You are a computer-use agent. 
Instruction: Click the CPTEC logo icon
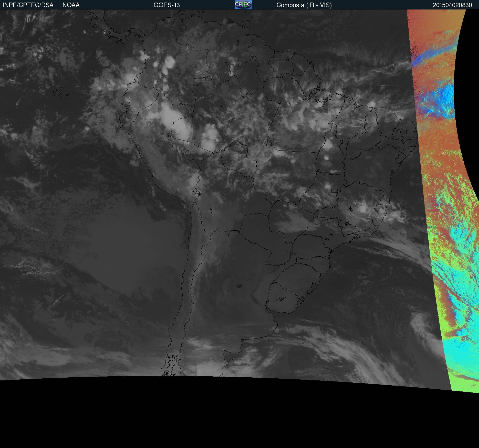[243, 5]
